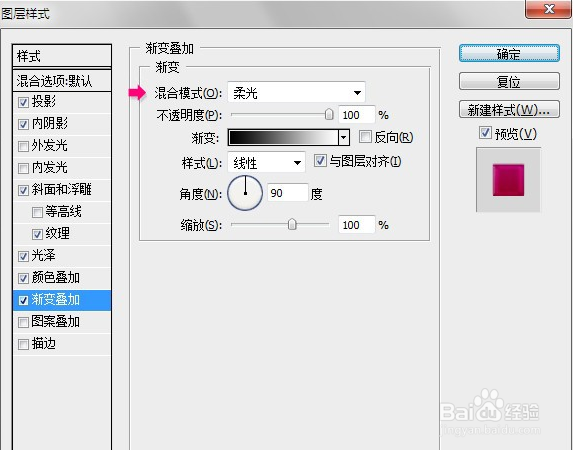Click the opacity value field showing 100
Screen dimensions: 573x450
click(357, 115)
